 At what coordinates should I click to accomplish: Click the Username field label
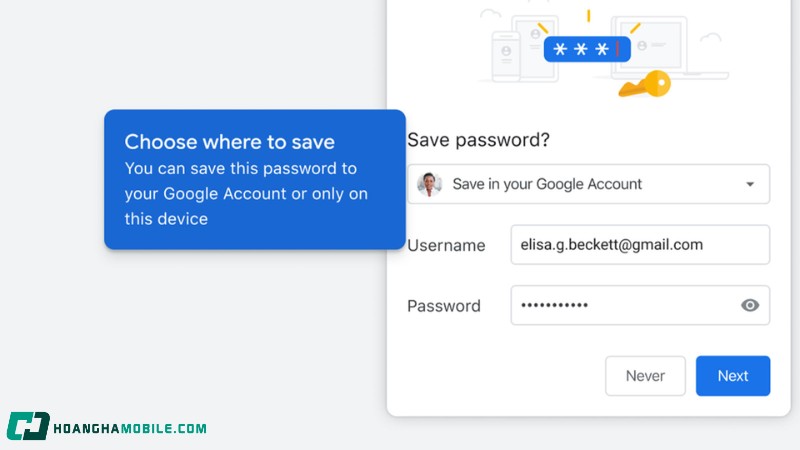point(446,246)
